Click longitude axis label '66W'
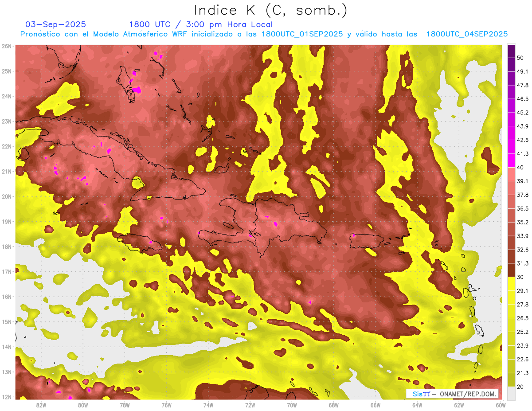 click(x=375, y=405)
